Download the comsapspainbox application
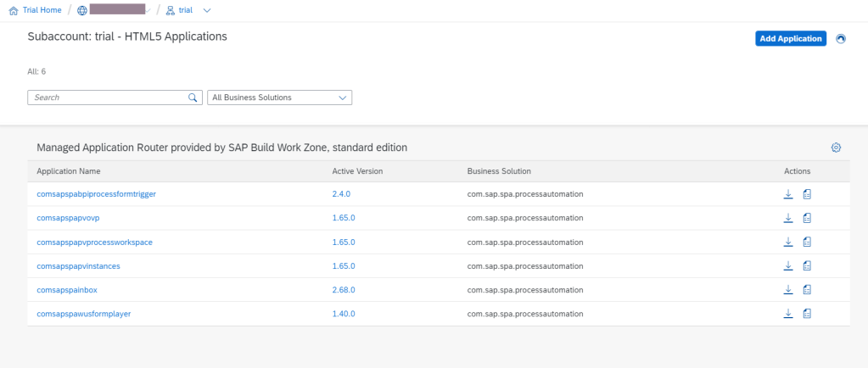Image resolution: width=868 pixels, height=368 pixels. 787,289
